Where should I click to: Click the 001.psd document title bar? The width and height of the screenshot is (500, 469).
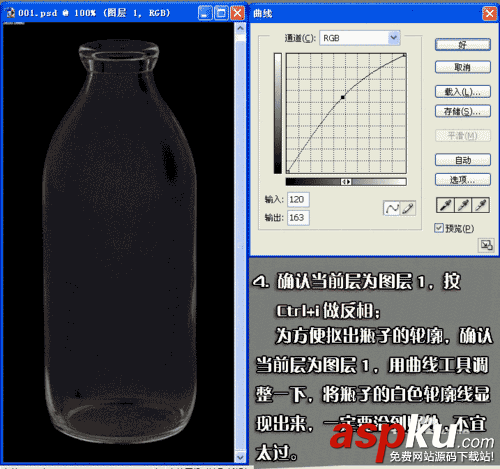click(124, 13)
